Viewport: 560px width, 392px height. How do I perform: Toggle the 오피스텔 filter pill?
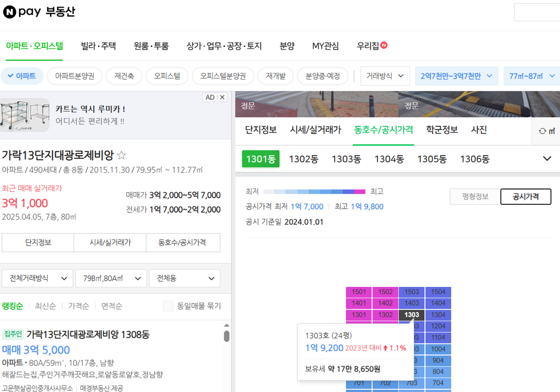tap(167, 76)
